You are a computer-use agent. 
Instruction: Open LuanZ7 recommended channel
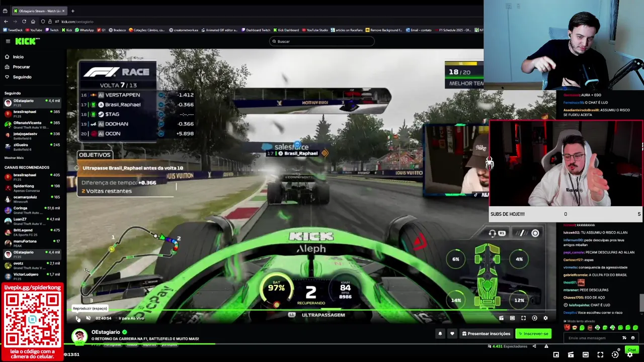(x=31, y=221)
